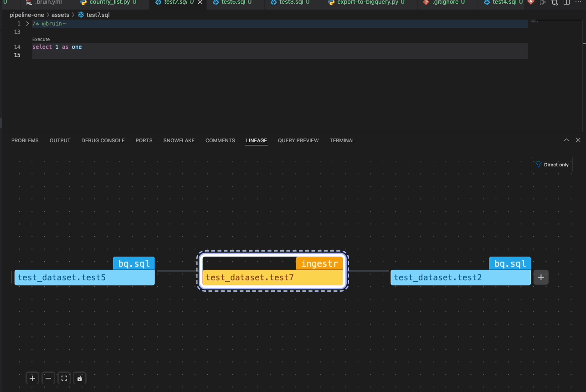Open the SNOWFLAKE panel tab
This screenshot has width=586, height=392.
(179, 140)
